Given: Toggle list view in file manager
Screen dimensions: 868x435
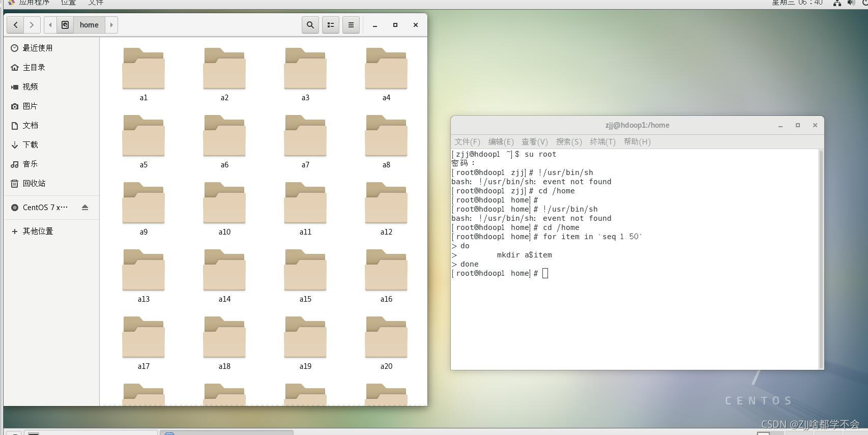Looking at the screenshot, I should pos(331,25).
